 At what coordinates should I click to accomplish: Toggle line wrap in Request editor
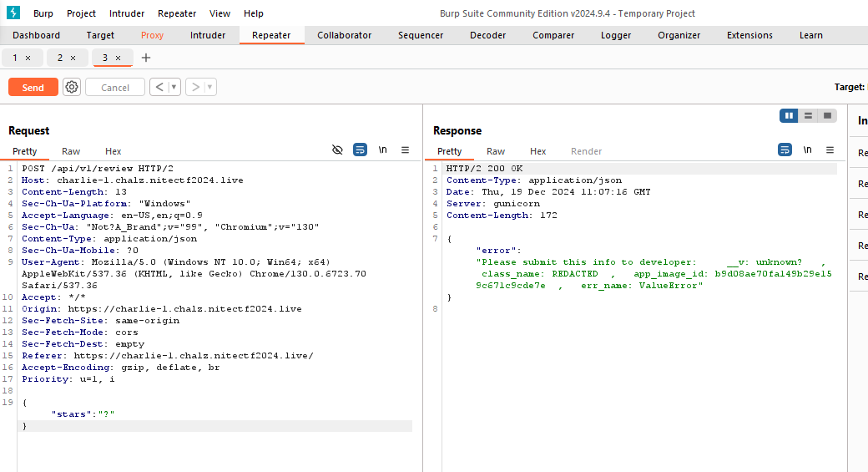click(360, 150)
